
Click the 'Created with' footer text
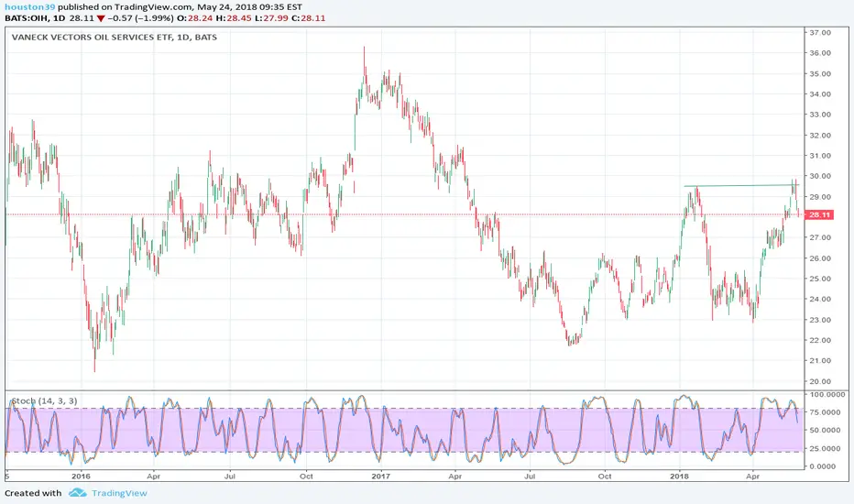[33, 493]
